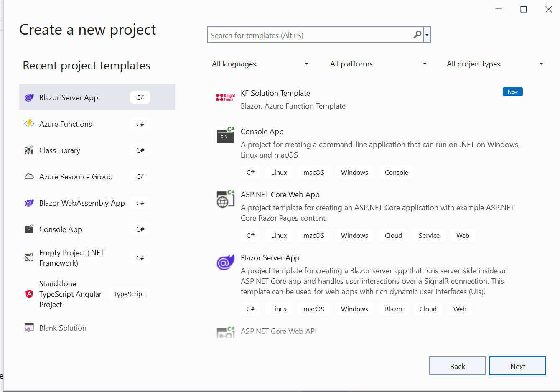The height and width of the screenshot is (392, 560).
Task: Open the All languages dropdown
Action: 260,64
